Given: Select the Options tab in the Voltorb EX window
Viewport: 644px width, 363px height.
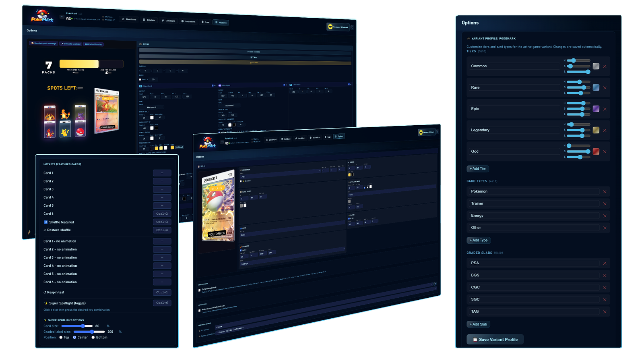Looking at the screenshot, I should [x=339, y=136].
